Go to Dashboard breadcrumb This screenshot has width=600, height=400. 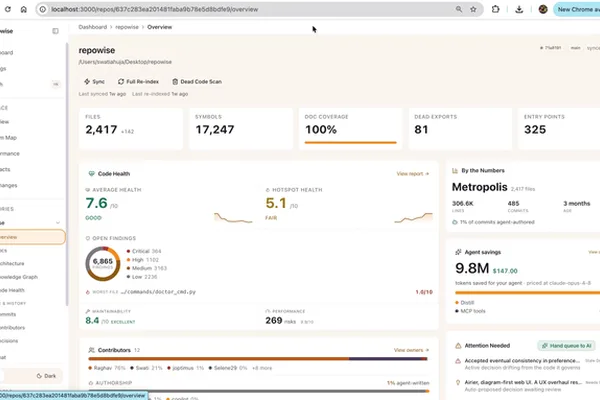pos(93,27)
